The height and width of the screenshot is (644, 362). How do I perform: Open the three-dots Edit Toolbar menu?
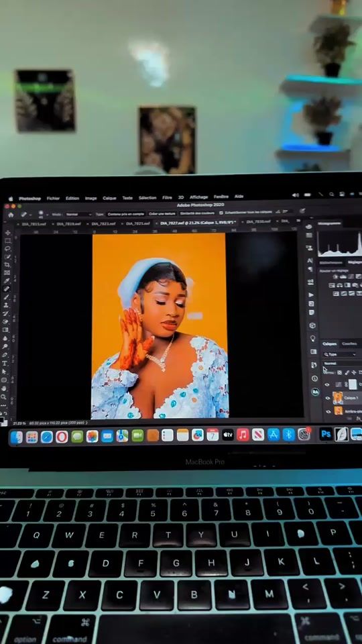3,405
